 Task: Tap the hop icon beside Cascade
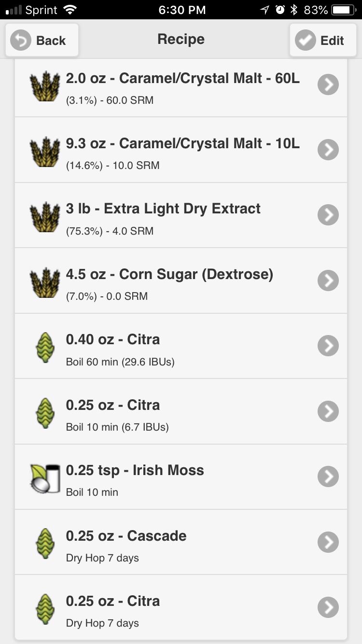pyautogui.click(x=44, y=543)
